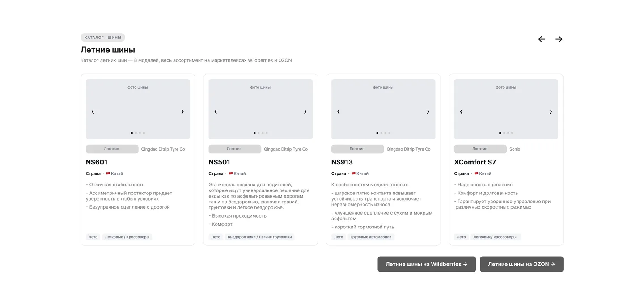Click the Sonix brand logo placeholder
The height and width of the screenshot is (295, 644).
click(x=480, y=149)
